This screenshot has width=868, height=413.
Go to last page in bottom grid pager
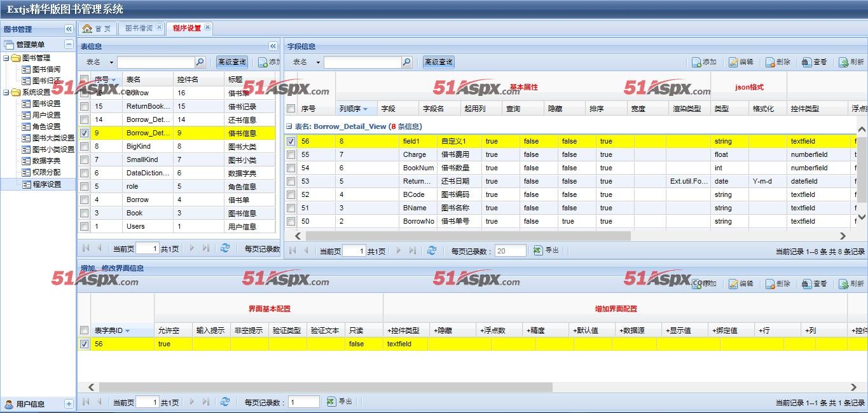point(206,402)
